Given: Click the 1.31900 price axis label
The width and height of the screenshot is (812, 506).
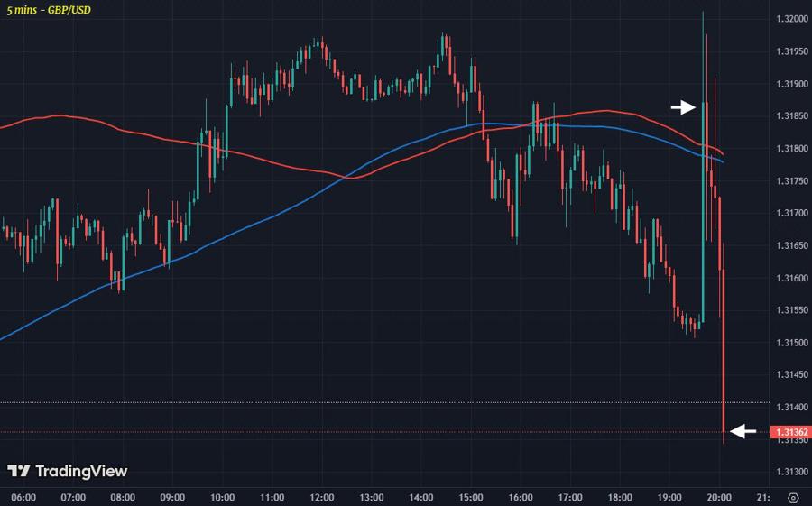Looking at the screenshot, I should [x=792, y=84].
